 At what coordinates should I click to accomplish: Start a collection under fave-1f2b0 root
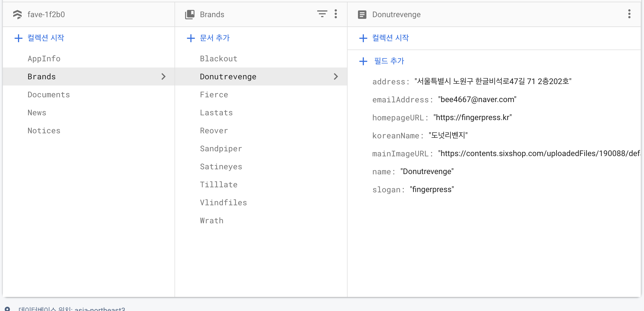point(46,38)
